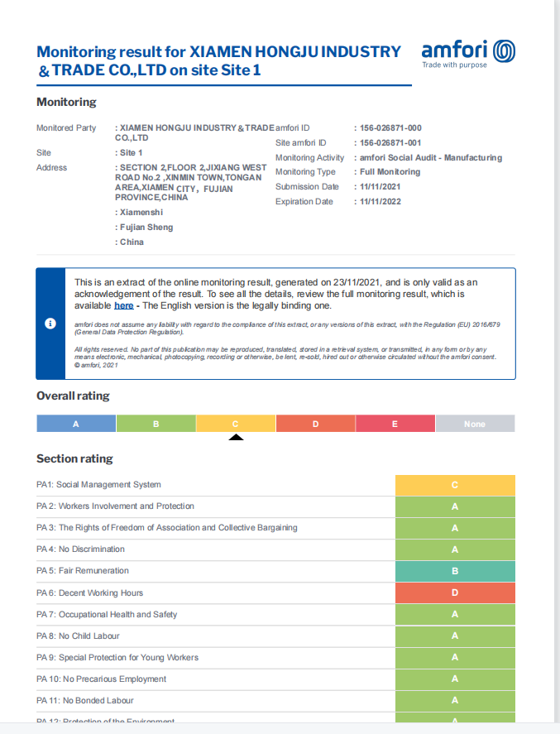Click 'PA 6: Decent Working Hours' text
This screenshot has height=734, width=560.
(x=90, y=593)
